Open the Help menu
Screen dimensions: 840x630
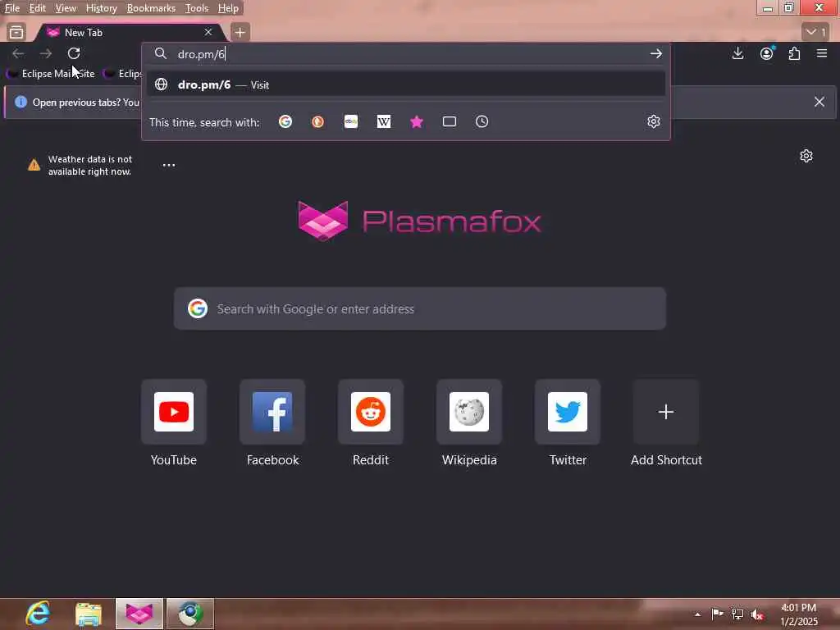(x=228, y=8)
